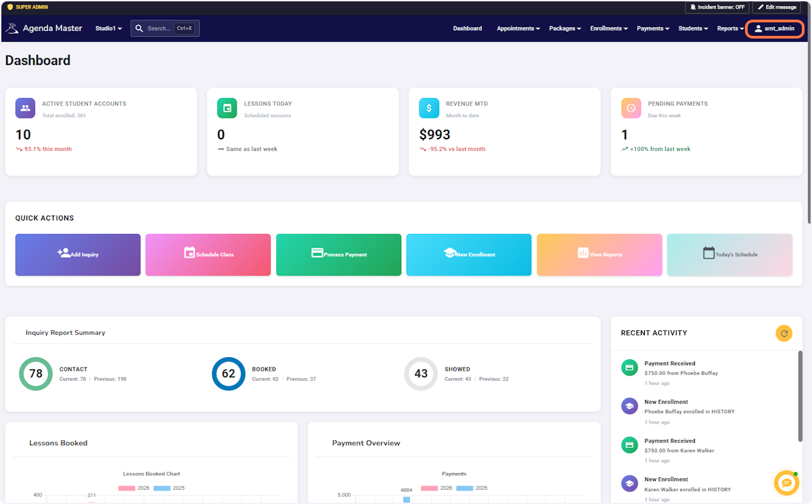
Task: Click the Revenue MTD dollar icon
Action: 429,108
